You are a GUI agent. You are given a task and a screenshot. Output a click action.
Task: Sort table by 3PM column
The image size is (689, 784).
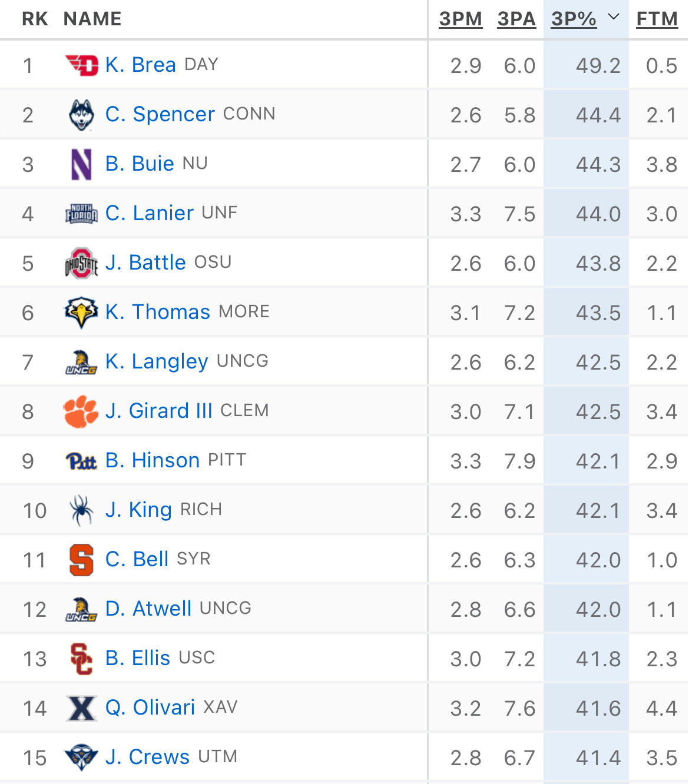(x=461, y=19)
